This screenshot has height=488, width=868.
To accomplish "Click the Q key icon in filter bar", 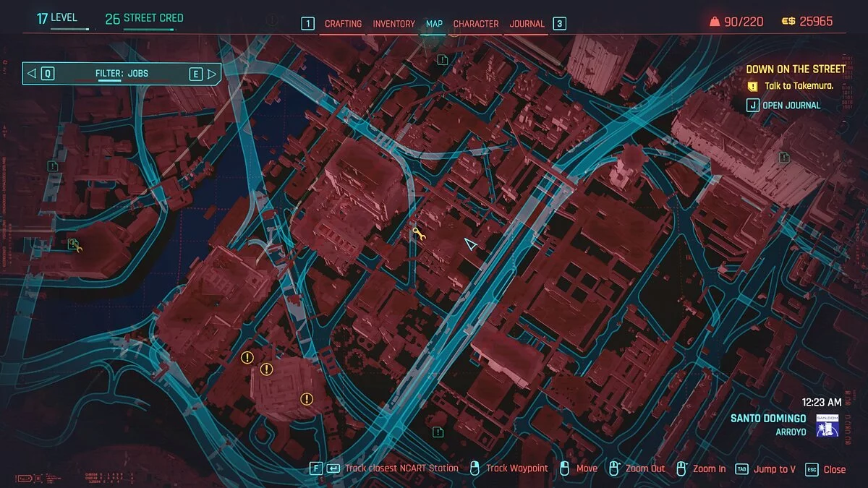I will click(48, 74).
